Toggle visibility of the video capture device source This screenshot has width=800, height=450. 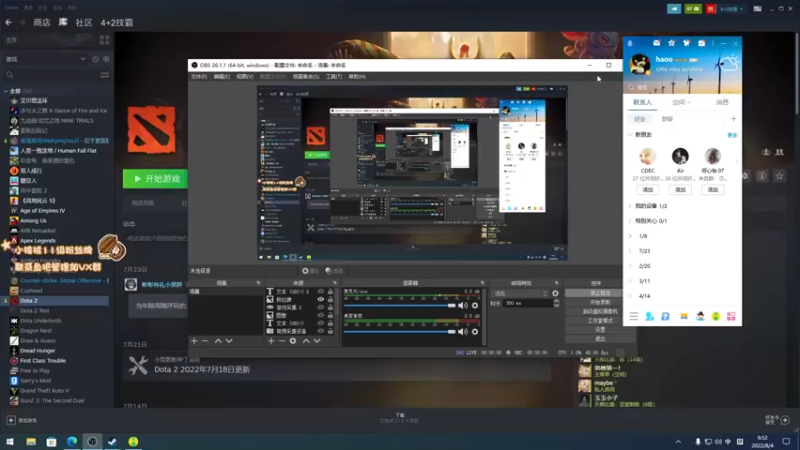click(x=320, y=331)
